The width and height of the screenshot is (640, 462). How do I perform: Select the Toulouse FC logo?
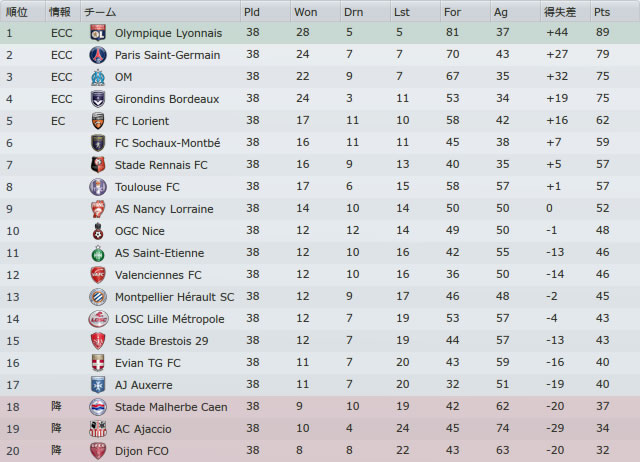click(98, 187)
